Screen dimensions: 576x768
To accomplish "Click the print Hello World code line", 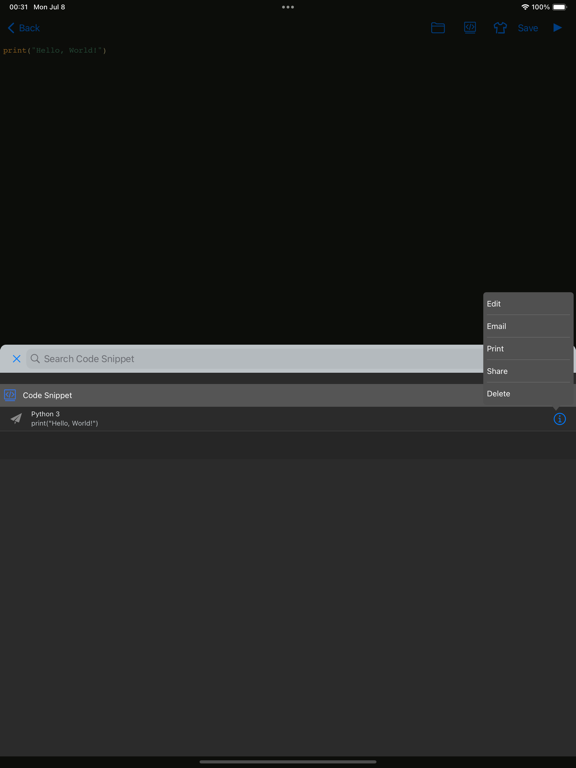I will pos(55,50).
